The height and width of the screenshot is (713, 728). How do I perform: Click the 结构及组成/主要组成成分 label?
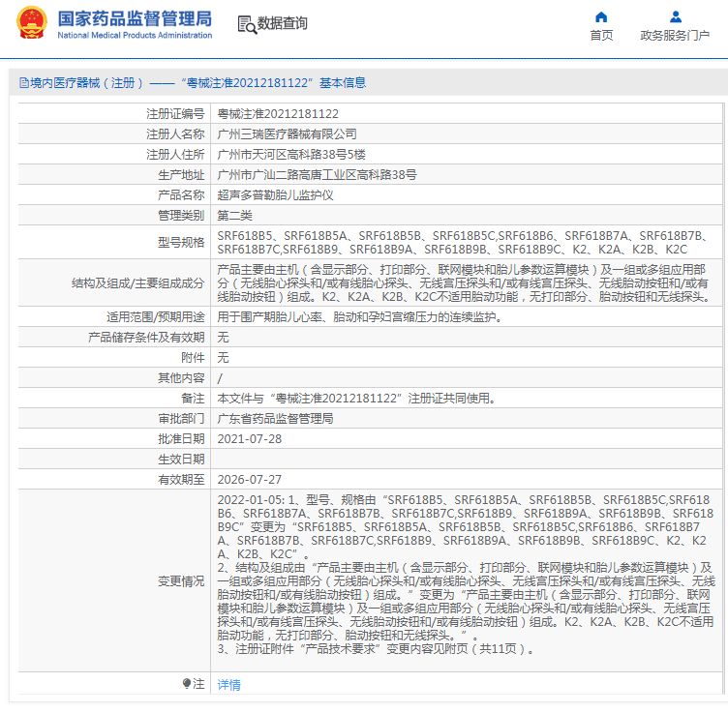pyautogui.click(x=137, y=283)
